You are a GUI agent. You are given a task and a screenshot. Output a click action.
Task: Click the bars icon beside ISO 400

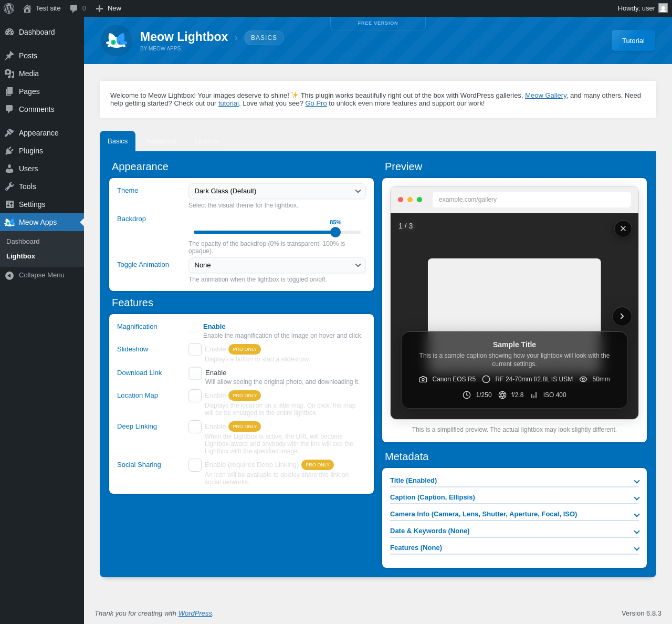pyautogui.click(x=534, y=395)
